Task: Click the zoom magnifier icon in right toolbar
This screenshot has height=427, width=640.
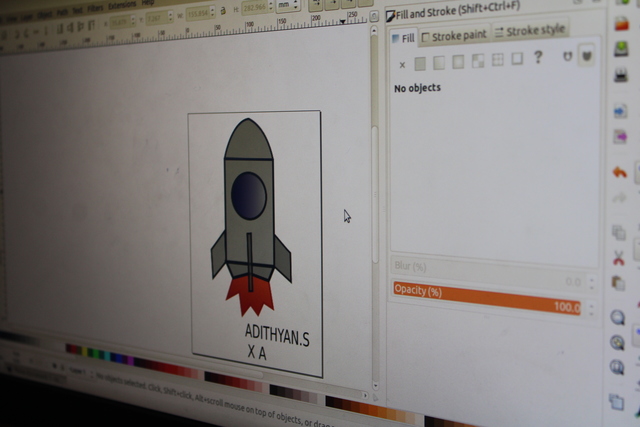Action: pyautogui.click(x=617, y=318)
